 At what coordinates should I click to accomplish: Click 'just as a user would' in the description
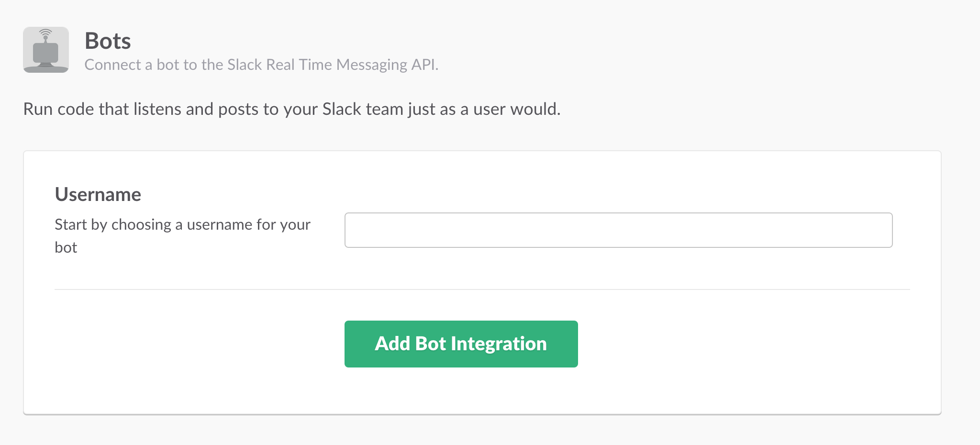(484, 109)
